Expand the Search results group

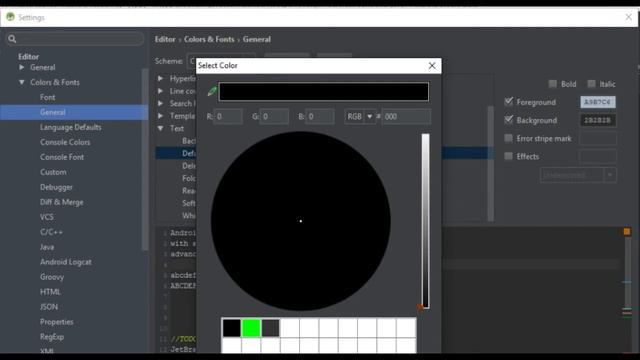(160, 103)
